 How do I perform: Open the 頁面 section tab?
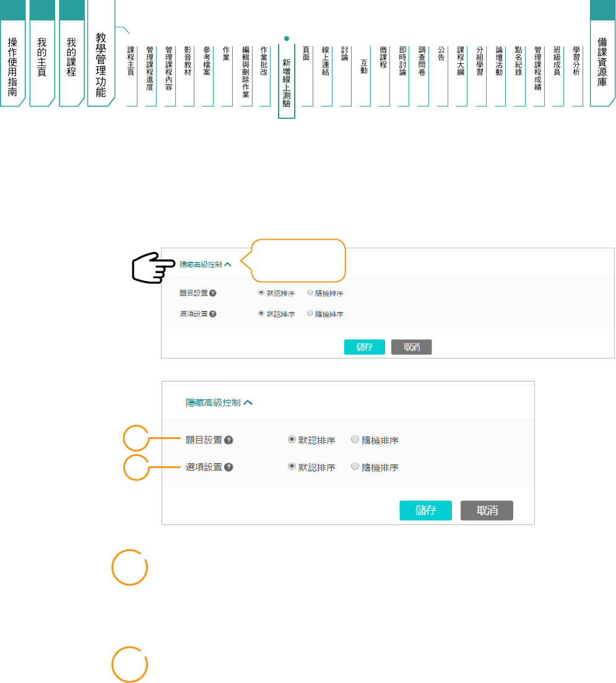pyautogui.click(x=306, y=75)
